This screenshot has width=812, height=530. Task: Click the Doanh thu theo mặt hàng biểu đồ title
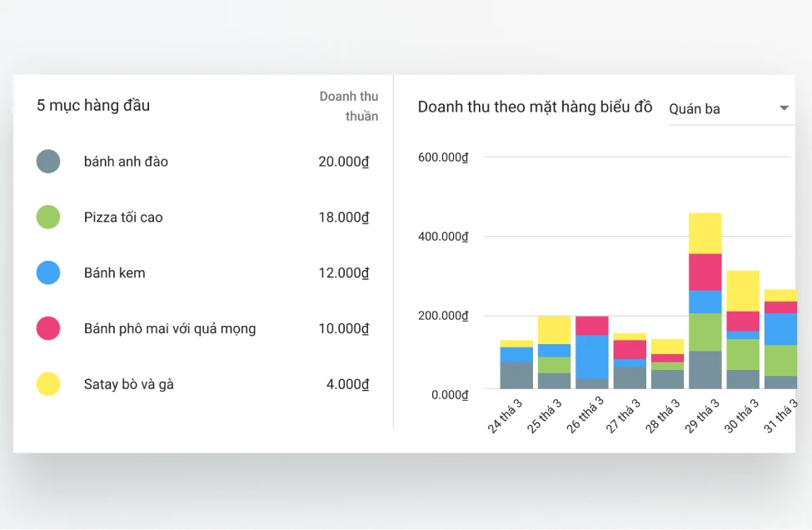(x=534, y=107)
